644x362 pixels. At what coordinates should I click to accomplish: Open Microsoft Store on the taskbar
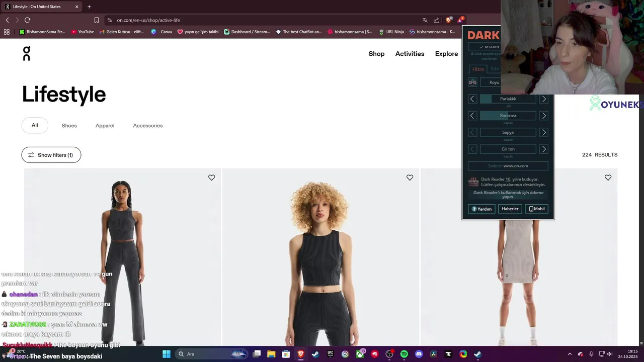point(286,354)
